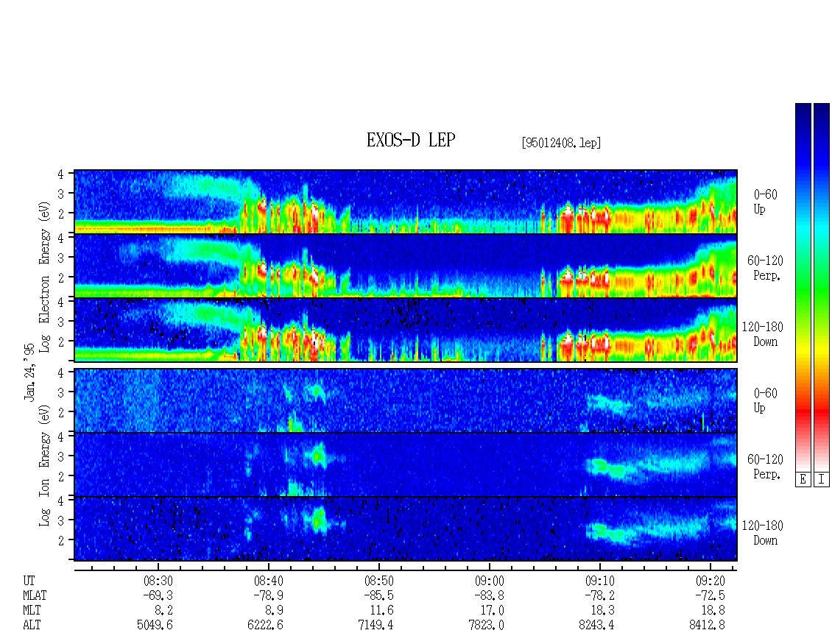Image resolution: width=832 pixels, height=644 pixels.
Task: Click MLAT value -72.5
Action: (710, 595)
